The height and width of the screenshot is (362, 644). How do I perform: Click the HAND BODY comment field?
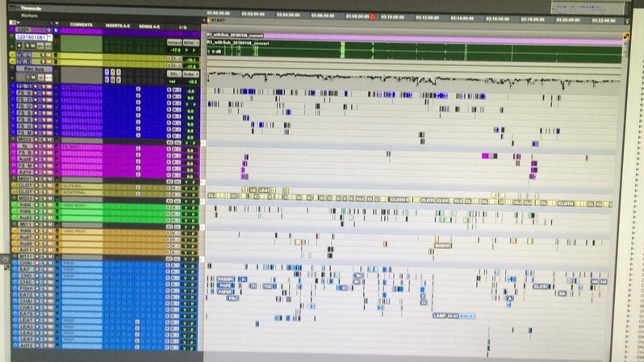[82, 206]
